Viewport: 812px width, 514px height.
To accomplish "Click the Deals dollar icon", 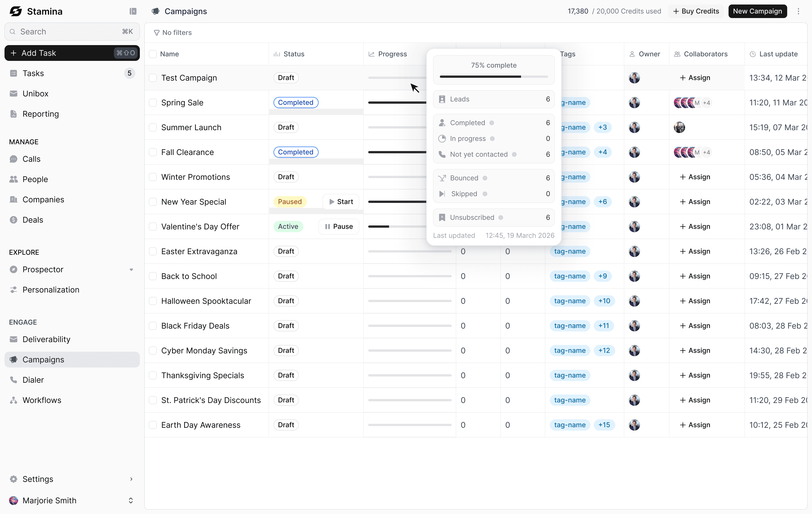I will tap(14, 220).
